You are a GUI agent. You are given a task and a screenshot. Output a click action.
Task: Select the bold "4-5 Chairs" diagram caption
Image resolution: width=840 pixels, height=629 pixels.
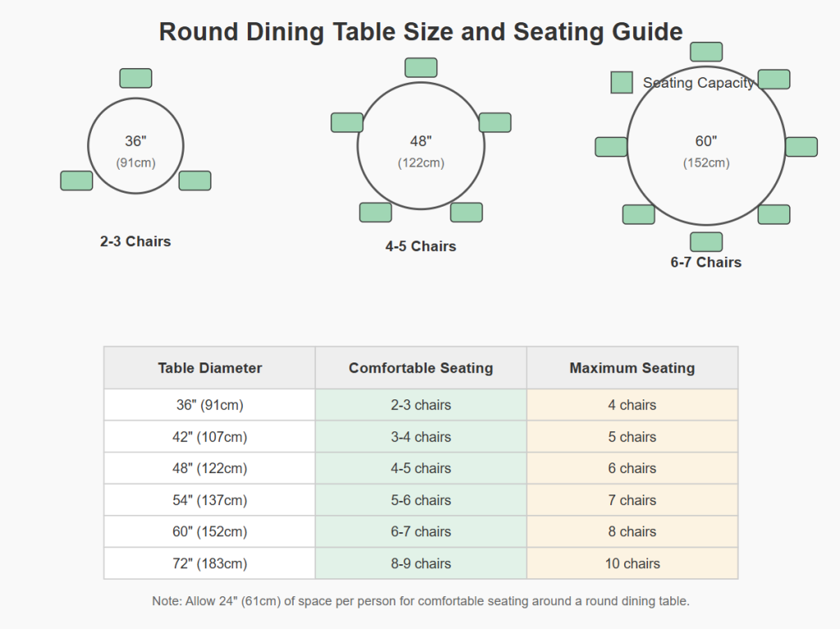click(x=421, y=246)
